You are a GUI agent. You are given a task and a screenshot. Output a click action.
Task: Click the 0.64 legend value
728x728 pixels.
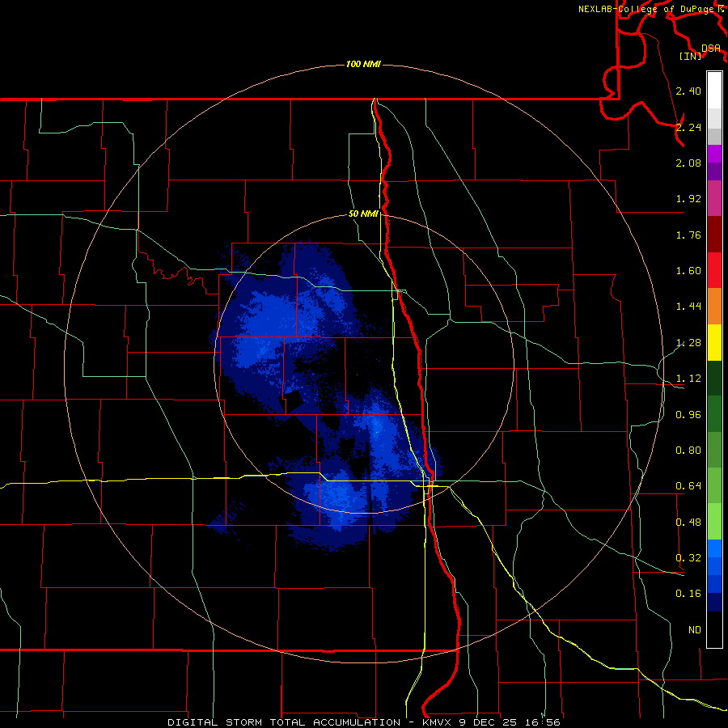tap(688, 486)
